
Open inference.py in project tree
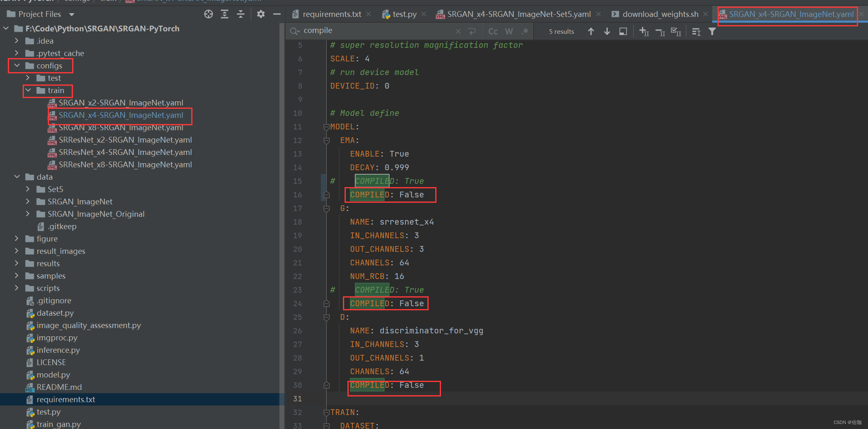(58, 350)
